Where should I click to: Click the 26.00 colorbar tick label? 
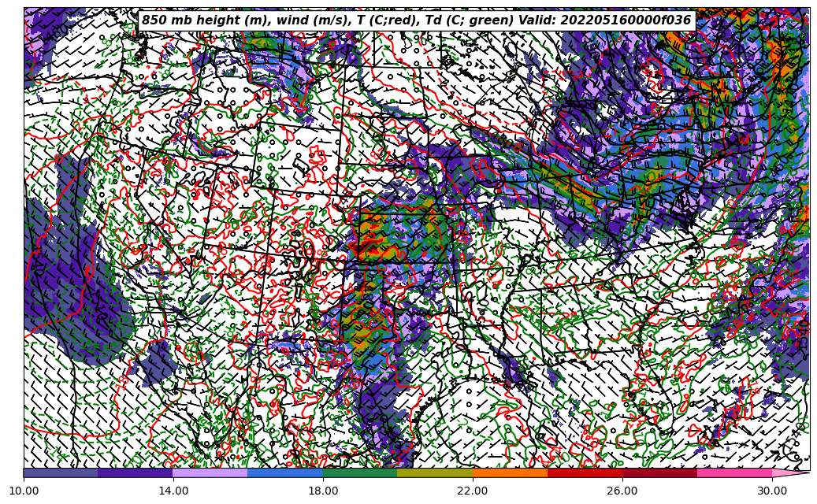point(622,491)
